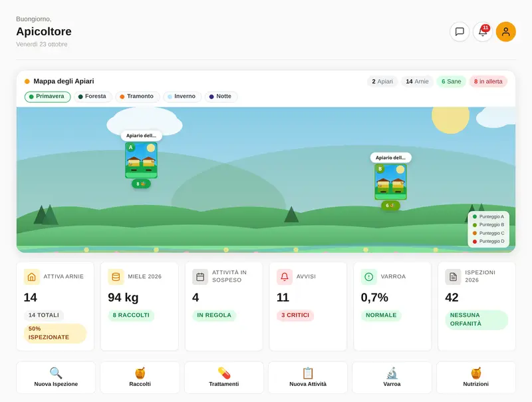Click the 8 Raccolti badge
The height and width of the screenshot is (402, 532).
point(131,315)
